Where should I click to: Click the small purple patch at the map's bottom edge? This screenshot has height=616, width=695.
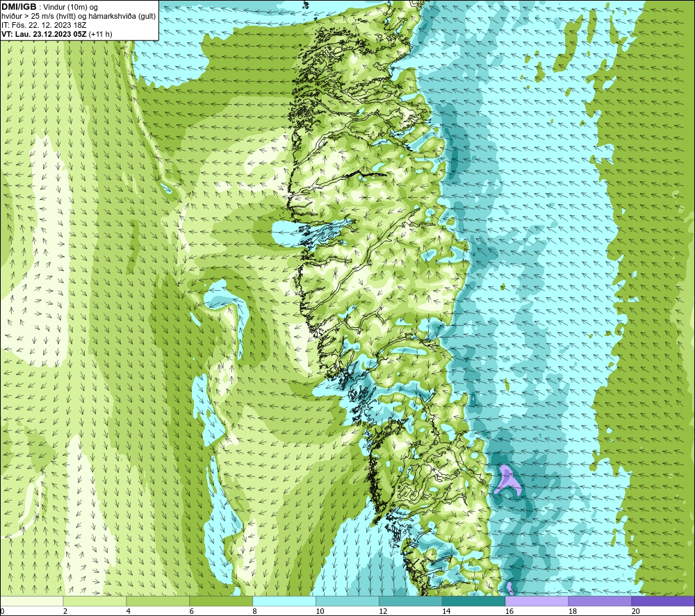[x=509, y=589]
